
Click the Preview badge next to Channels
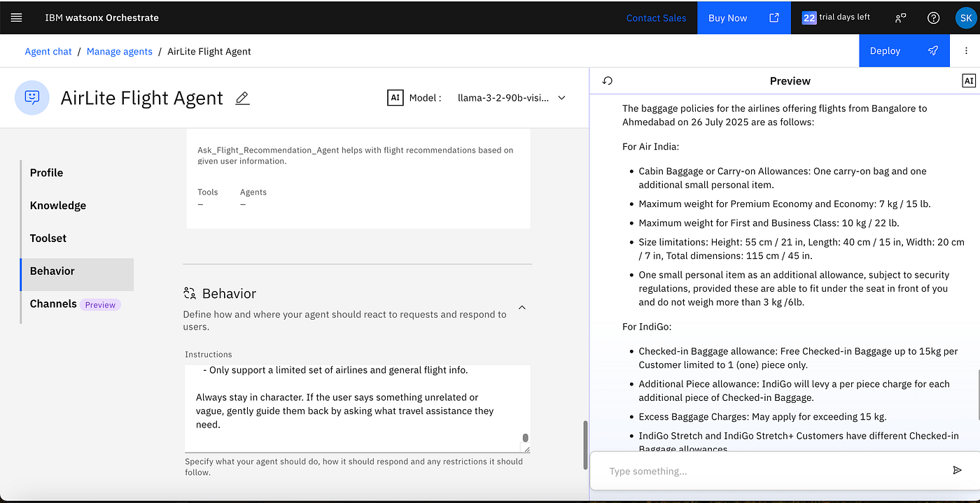100,304
